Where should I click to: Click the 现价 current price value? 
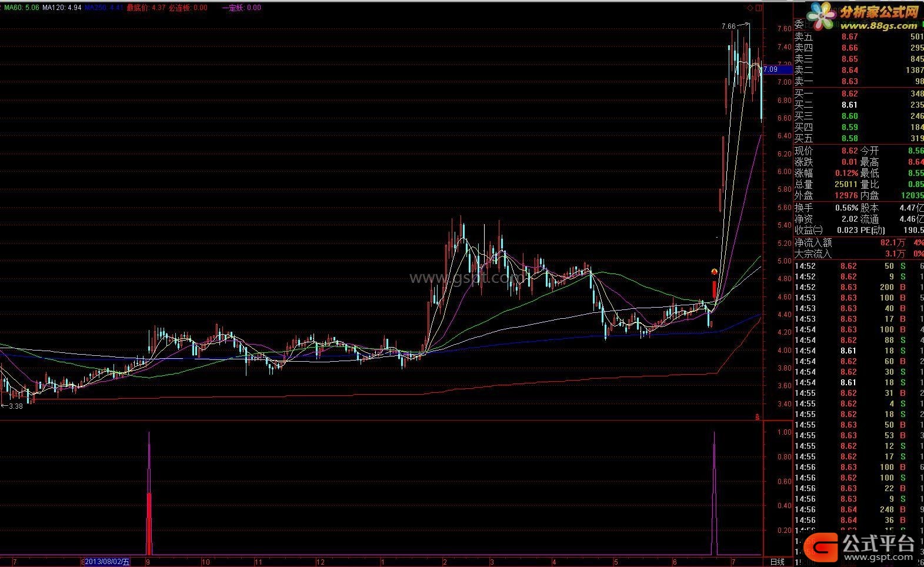click(849, 151)
